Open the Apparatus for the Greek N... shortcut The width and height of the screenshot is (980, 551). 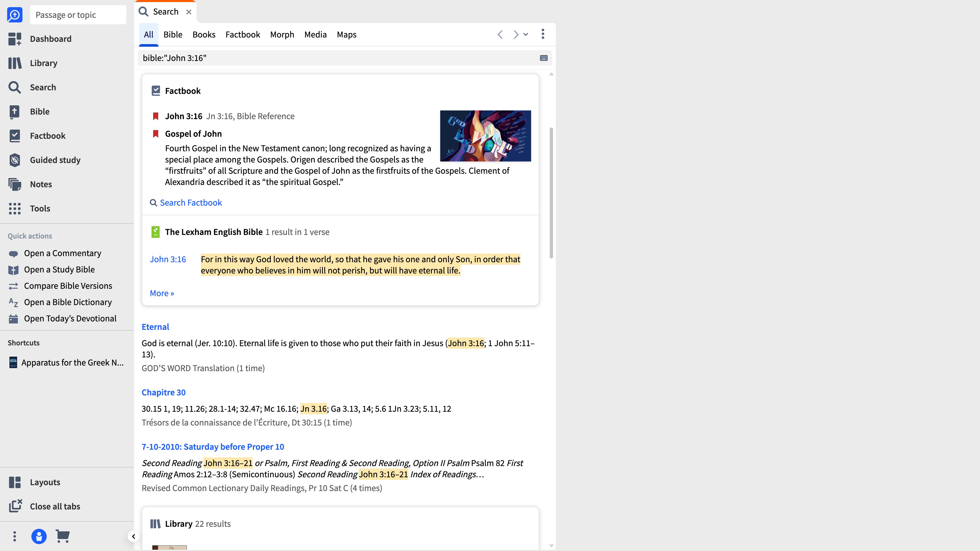point(67,363)
